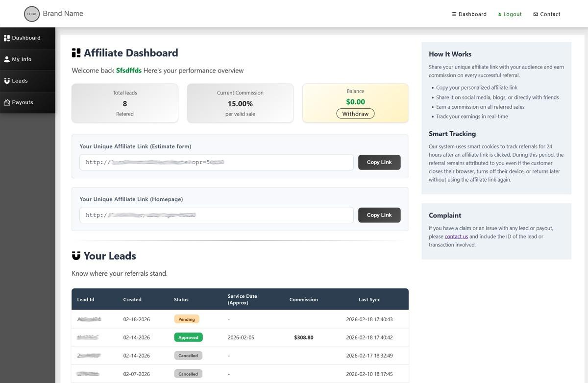Select the Estimate form affiliate link field
Viewport: 588px width, 383px height.
click(x=216, y=162)
